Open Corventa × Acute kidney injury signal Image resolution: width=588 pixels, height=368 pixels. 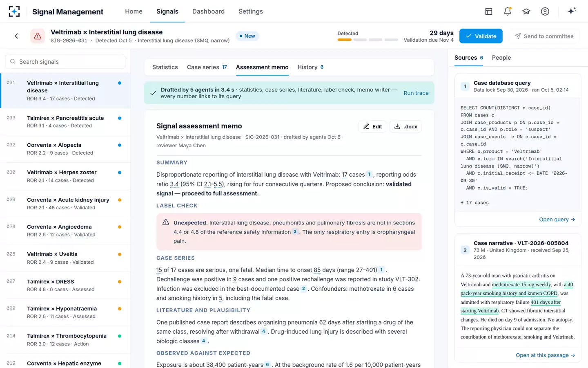tap(65, 204)
